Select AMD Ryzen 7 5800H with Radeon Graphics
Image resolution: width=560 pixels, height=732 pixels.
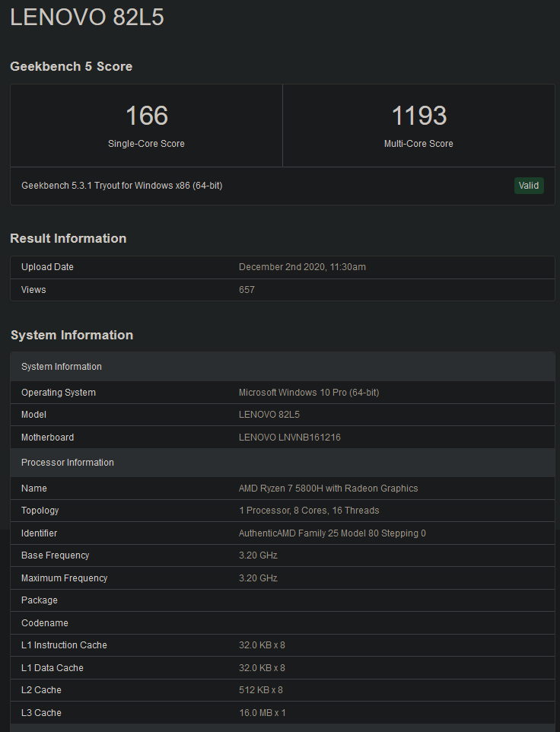coord(329,489)
